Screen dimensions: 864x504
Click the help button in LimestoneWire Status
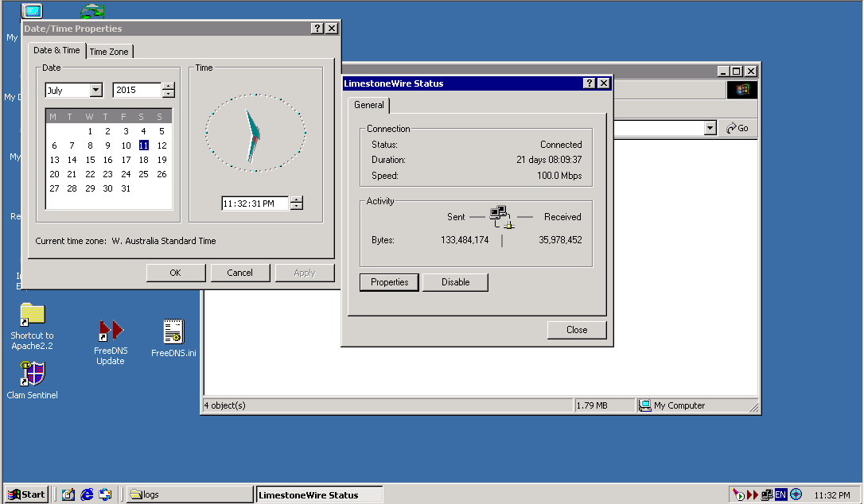(x=589, y=83)
